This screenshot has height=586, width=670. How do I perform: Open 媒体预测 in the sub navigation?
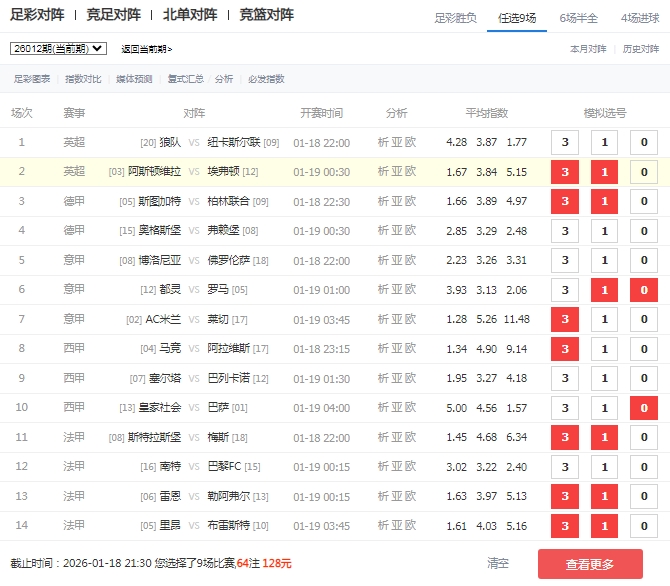coord(134,79)
